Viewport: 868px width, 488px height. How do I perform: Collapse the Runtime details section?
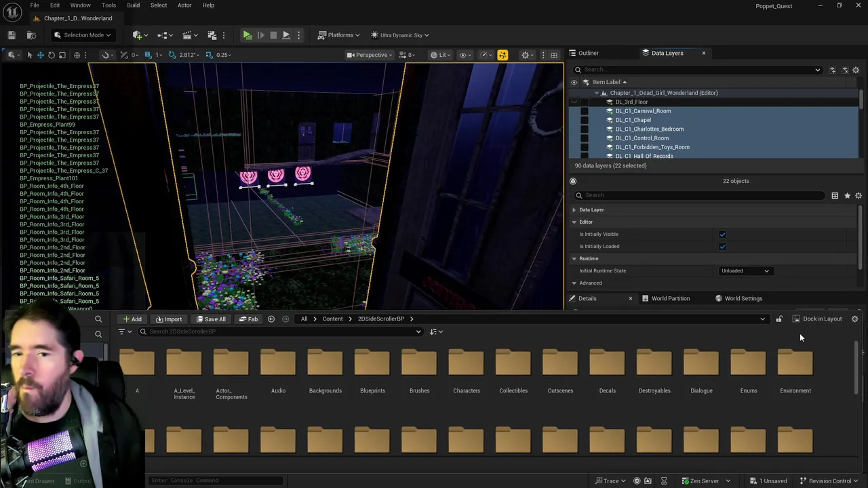[574, 259]
